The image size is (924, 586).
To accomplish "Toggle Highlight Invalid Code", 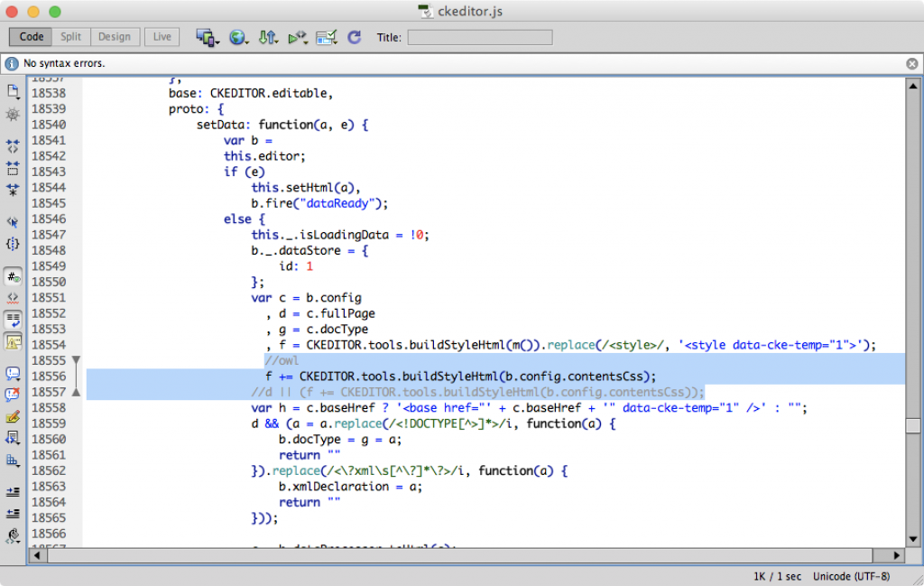I will click(13, 298).
